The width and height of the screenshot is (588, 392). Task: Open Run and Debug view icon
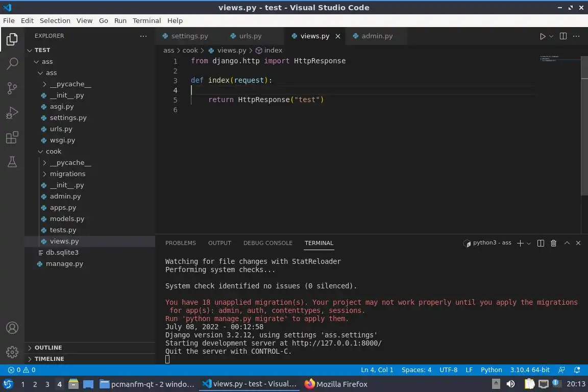tap(12, 112)
